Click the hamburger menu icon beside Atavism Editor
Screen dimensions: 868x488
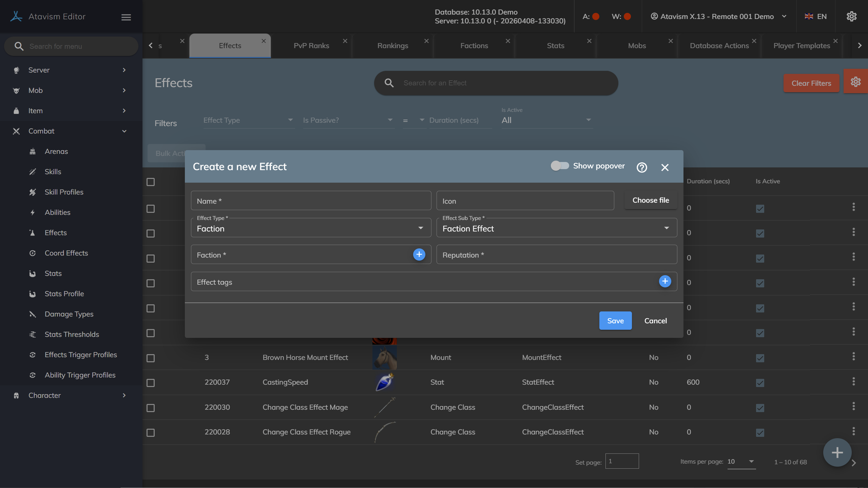tap(126, 17)
